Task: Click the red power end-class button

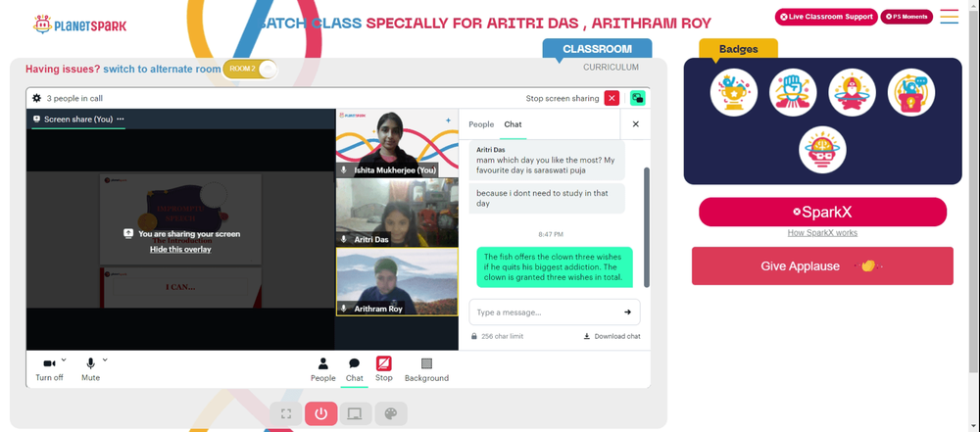Action: [x=321, y=413]
